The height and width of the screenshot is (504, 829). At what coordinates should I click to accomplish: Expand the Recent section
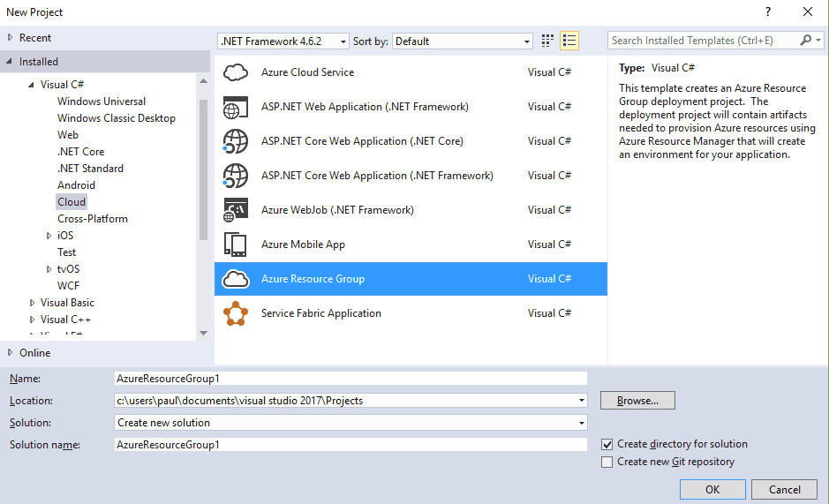(10, 38)
